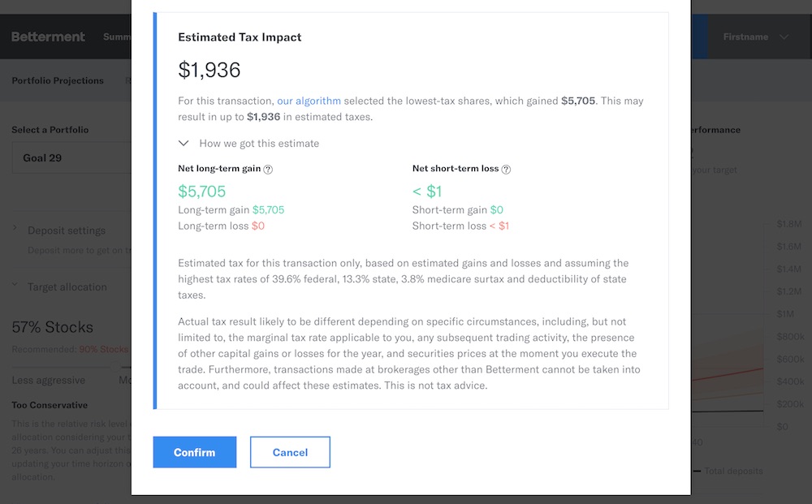Viewport: 812px width, 504px height.
Task: Expand the Target allocation section
Action: click(x=67, y=287)
